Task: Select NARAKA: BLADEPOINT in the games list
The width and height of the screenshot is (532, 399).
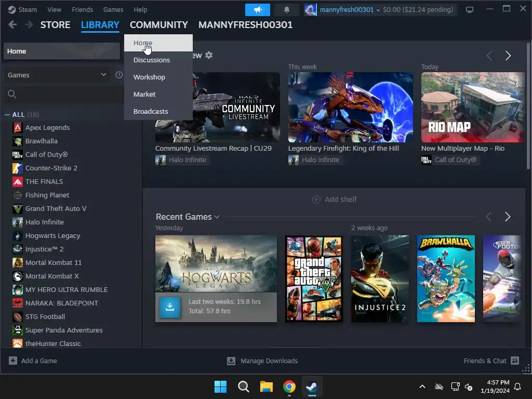Action: [x=61, y=303]
